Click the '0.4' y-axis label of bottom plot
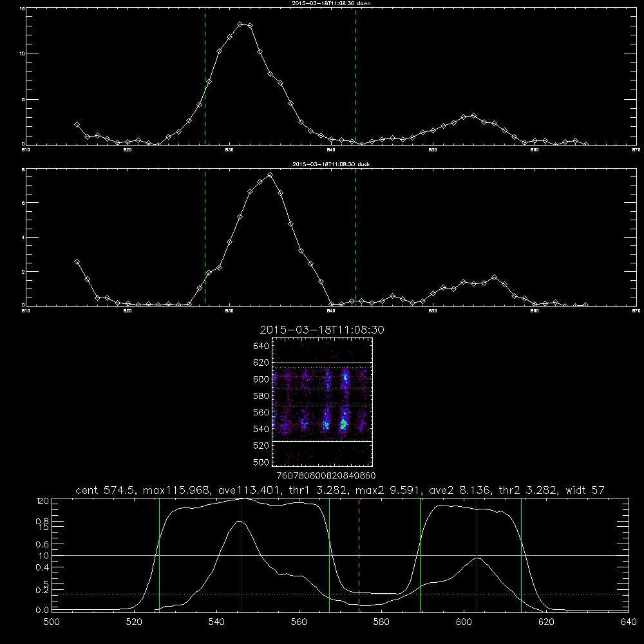 pyautogui.click(x=43, y=567)
